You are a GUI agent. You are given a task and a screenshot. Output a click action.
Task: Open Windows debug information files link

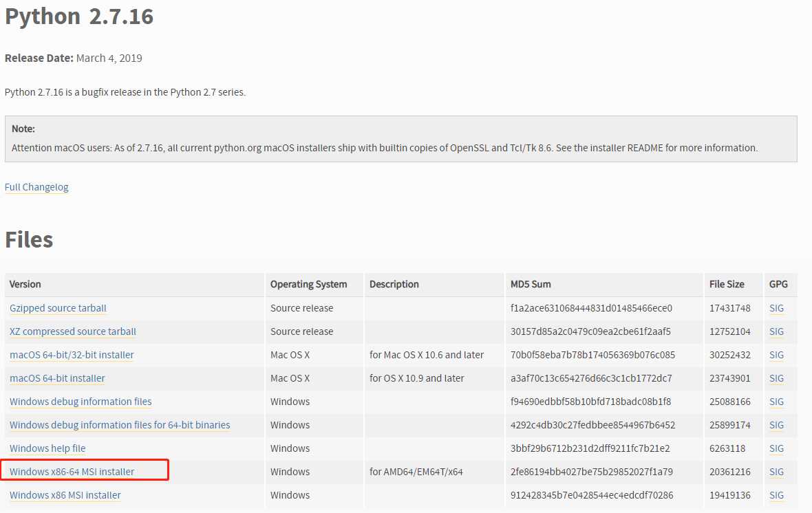click(x=81, y=401)
